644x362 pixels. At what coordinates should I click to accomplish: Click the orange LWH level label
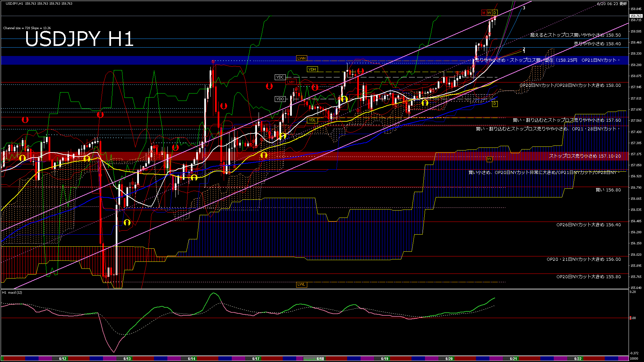point(301,58)
